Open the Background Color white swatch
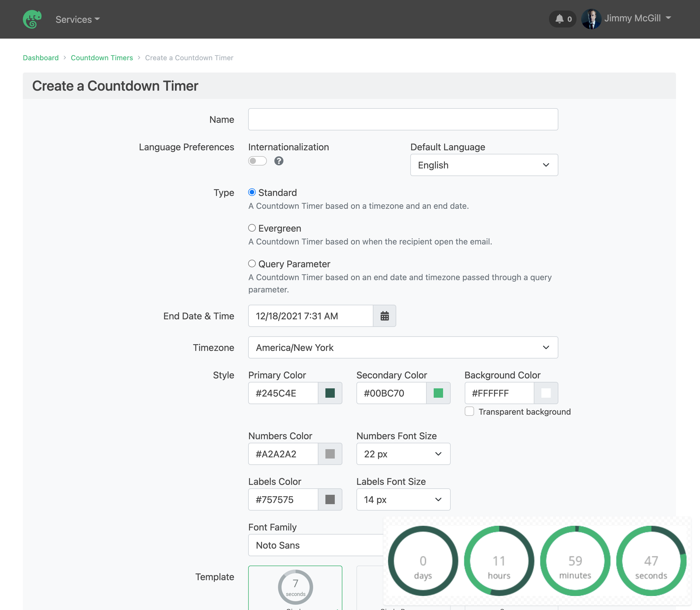The width and height of the screenshot is (700, 610). point(546,393)
